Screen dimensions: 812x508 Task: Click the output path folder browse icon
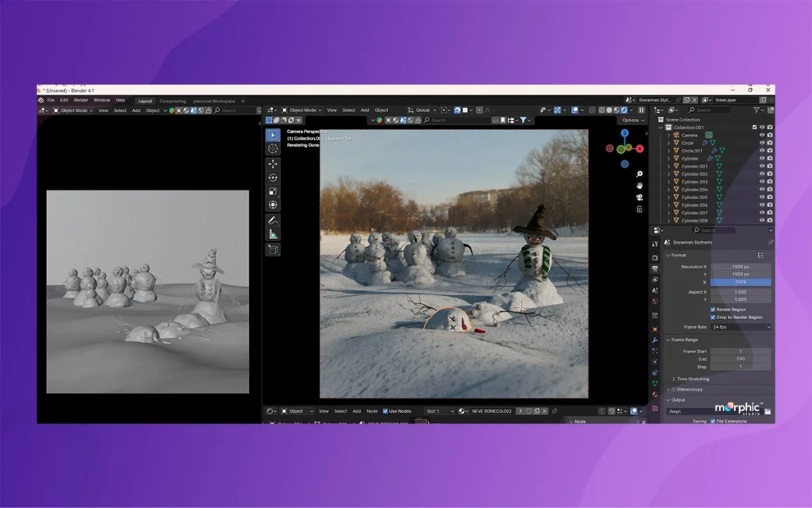pyautogui.click(x=768, y=412)
